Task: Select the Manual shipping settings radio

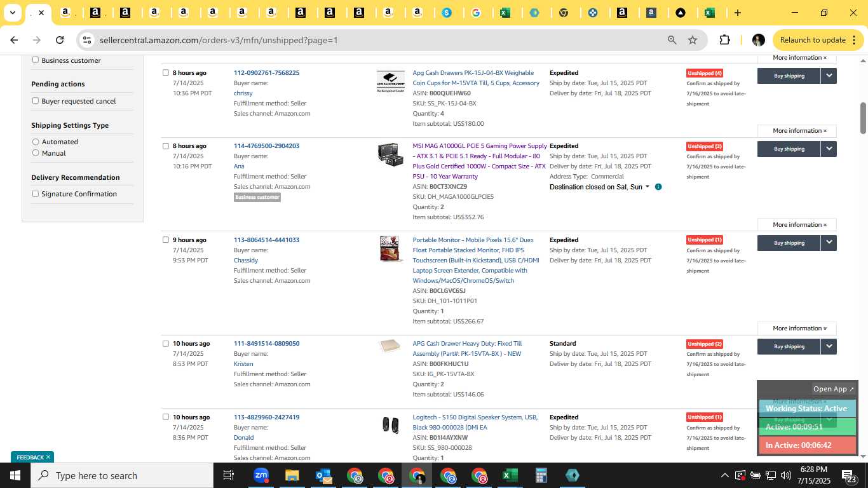Action: pyautogui.click(x=36, y=152)
